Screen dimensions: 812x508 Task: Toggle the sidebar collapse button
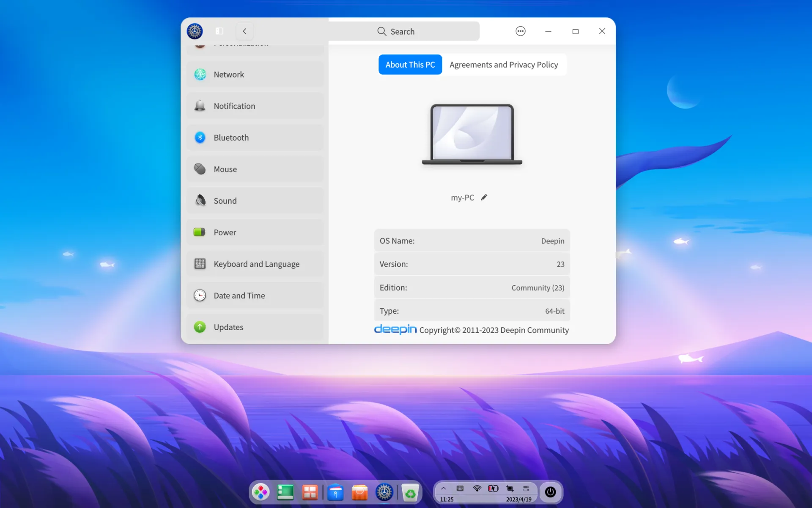coord(219,31)
